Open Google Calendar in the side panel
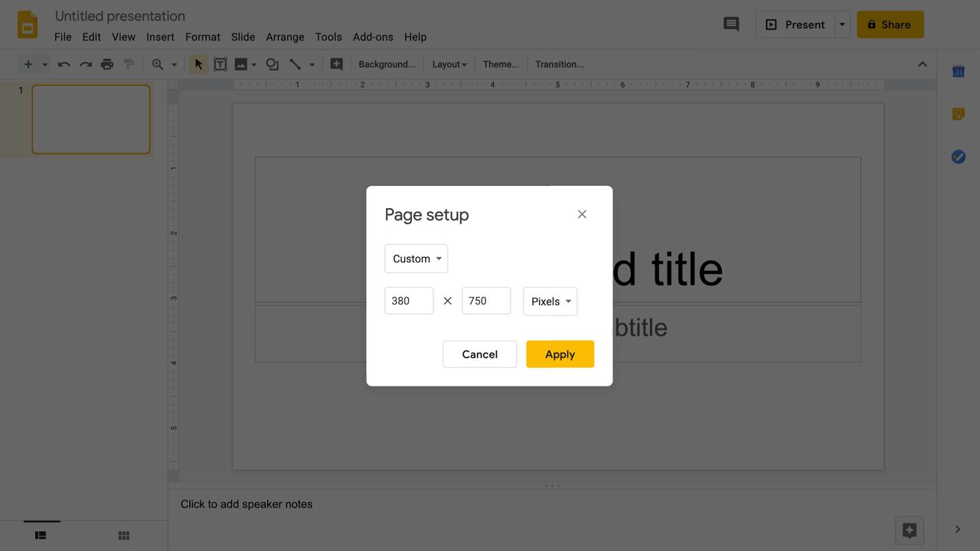 [958, 71]
